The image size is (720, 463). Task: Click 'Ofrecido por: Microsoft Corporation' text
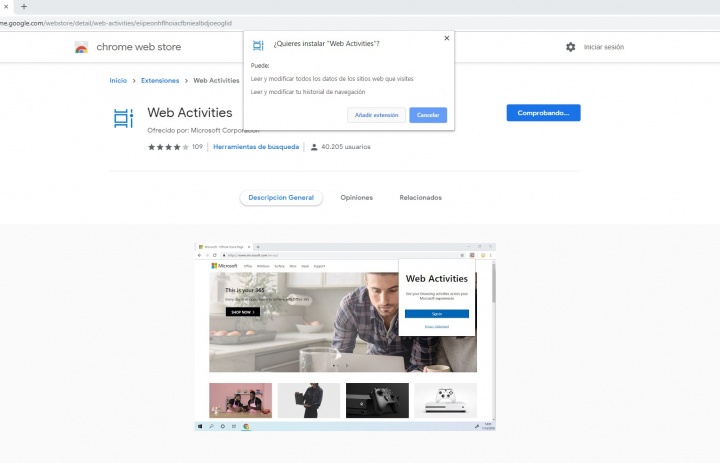click(203, 130)
